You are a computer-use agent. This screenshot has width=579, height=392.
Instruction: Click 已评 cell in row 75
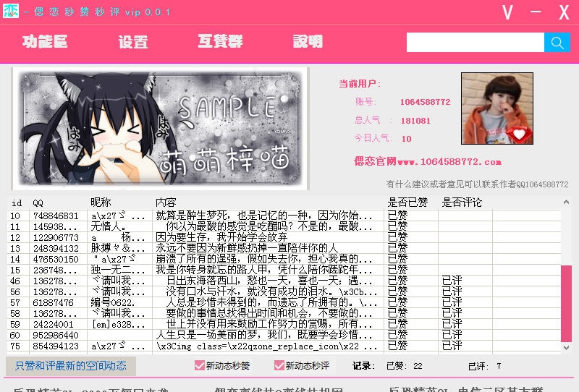tap(452, 346)
